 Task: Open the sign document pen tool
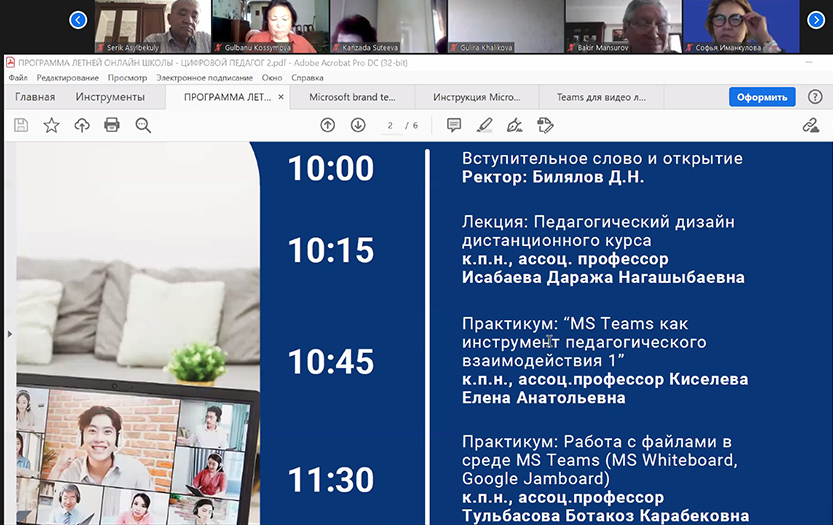514,125
